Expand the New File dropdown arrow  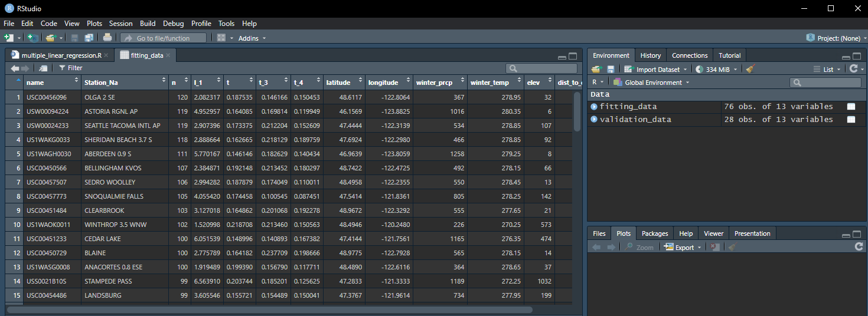tap(19, 38)
